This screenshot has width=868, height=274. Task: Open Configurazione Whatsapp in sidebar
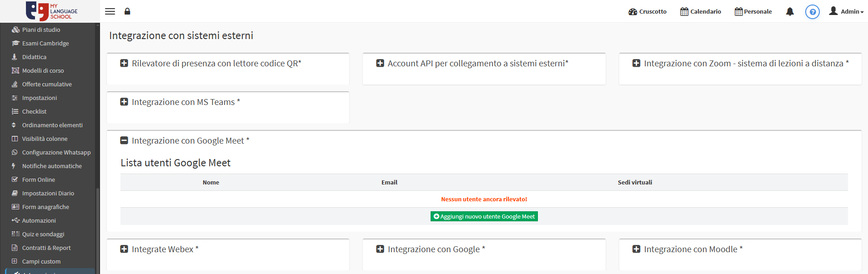tap(56, 152)
